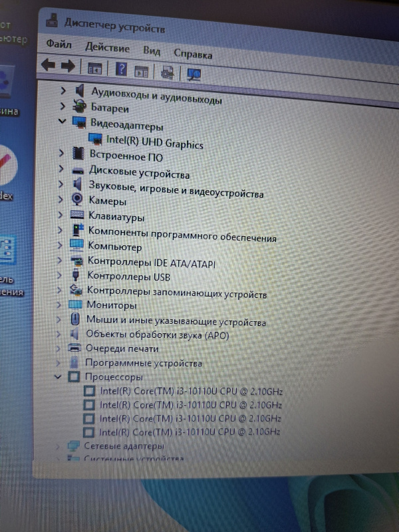
Task: Expand the Клавиатуры category
Action: coord(61,215)
